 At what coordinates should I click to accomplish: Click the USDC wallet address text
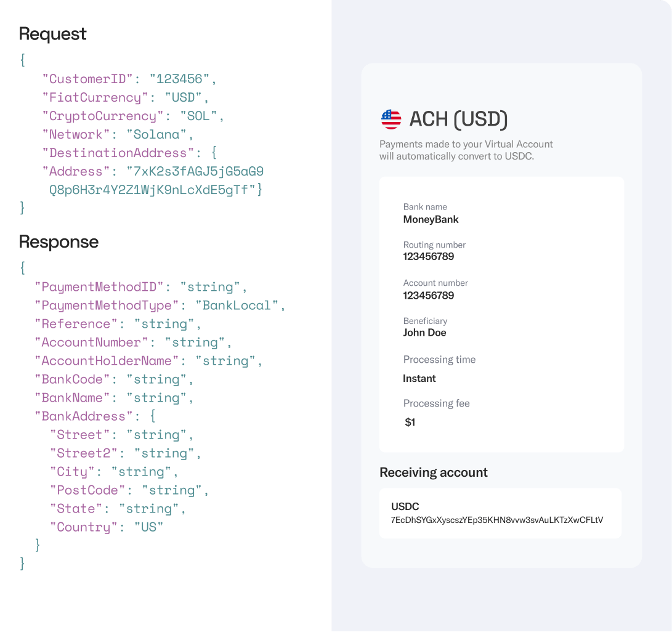[x=497, y=520]
